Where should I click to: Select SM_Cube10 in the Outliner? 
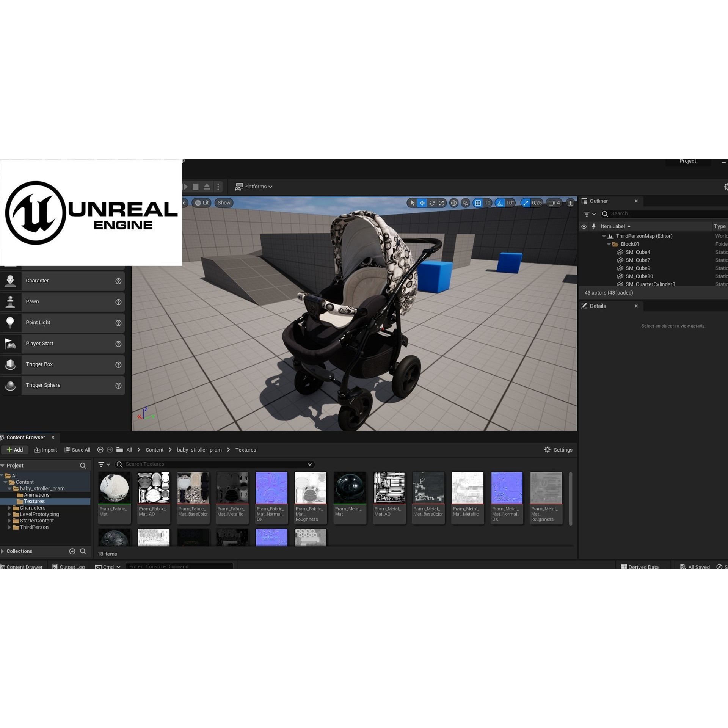[639, 276]
